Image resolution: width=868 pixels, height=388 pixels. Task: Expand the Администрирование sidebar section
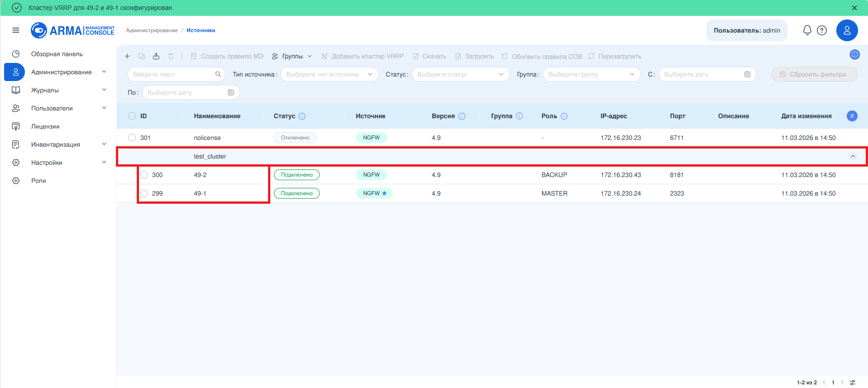104,72
